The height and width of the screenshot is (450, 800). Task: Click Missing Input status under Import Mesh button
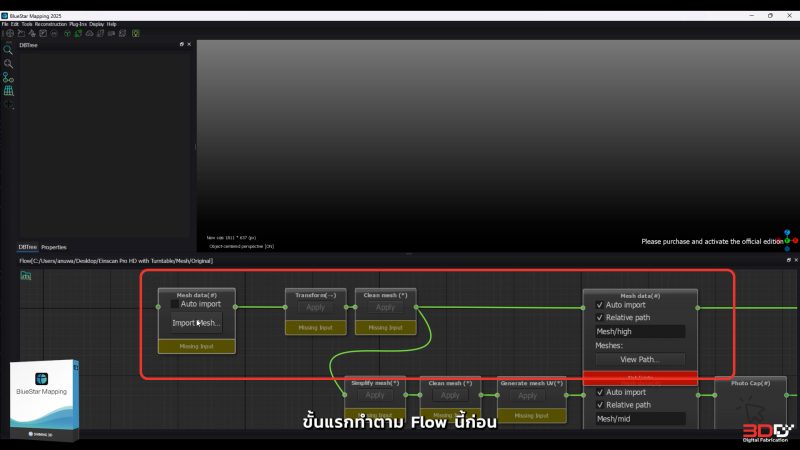coord(196,346)
